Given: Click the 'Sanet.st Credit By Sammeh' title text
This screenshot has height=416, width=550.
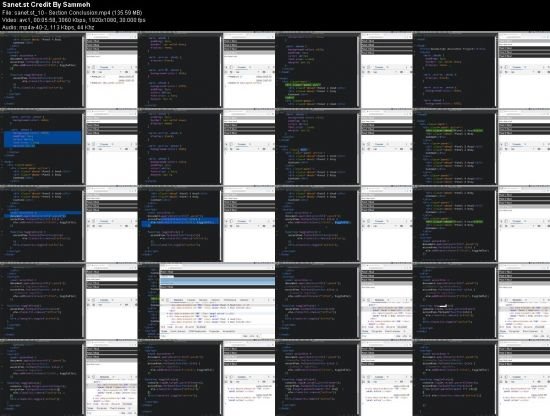Looking at the screenshot, I should click(x=46, y=5).
